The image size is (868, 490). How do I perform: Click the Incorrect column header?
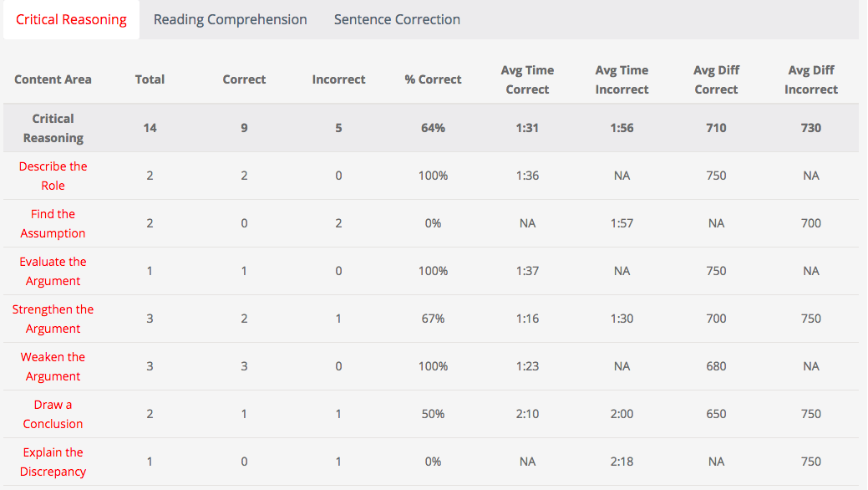point(338,79)
